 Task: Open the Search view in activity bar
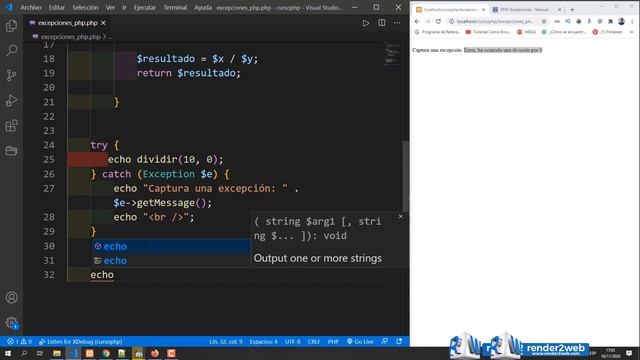11,51
